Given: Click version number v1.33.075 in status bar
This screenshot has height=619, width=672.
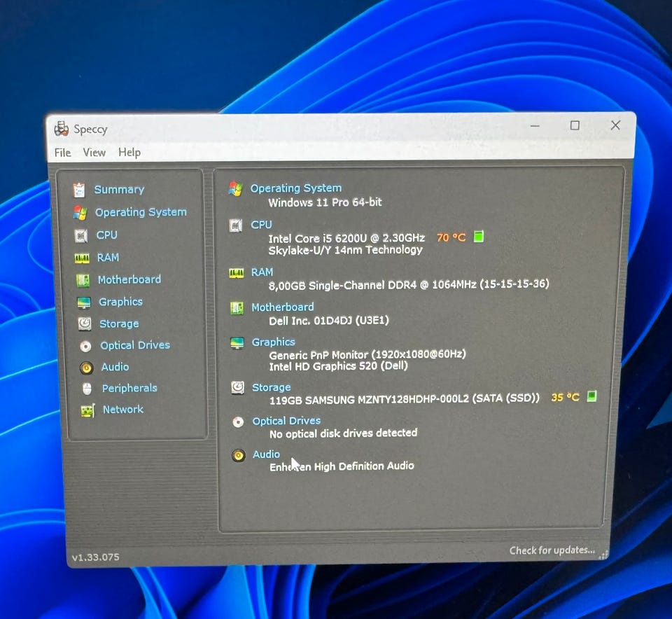Looking at the screenshot, I should coord(96,557).
